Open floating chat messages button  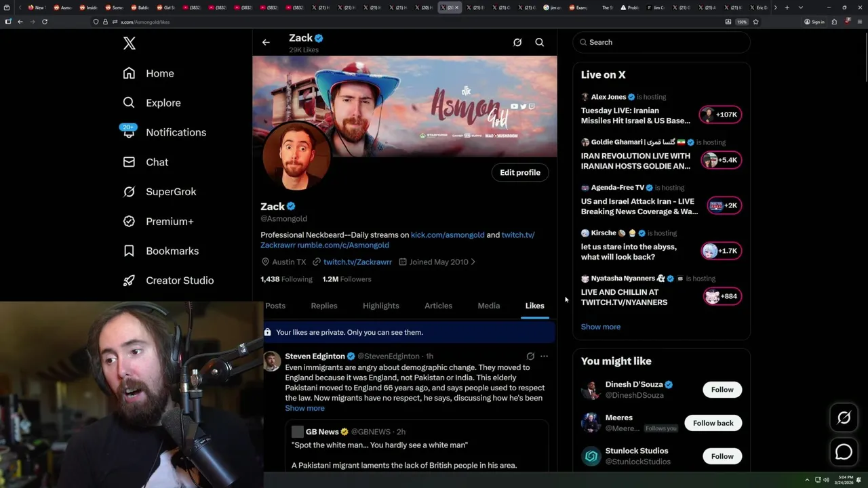coord(844,451)
